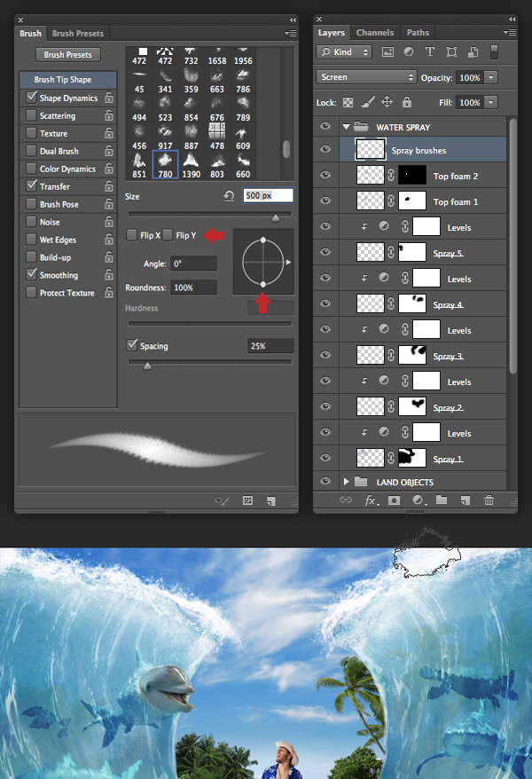Toggle Scattering lock icon
This screenshot has height=779, width=532.
pyautogui.click(x=109, y=115)
